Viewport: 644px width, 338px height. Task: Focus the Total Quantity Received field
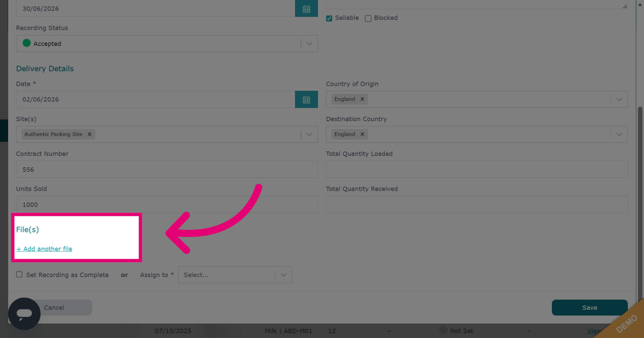click(x=477, y=204)
